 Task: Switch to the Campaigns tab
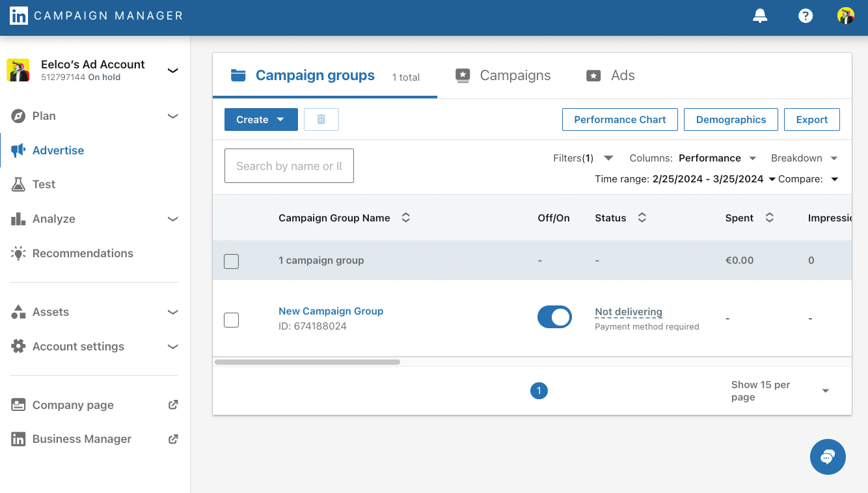pos(503,76)
